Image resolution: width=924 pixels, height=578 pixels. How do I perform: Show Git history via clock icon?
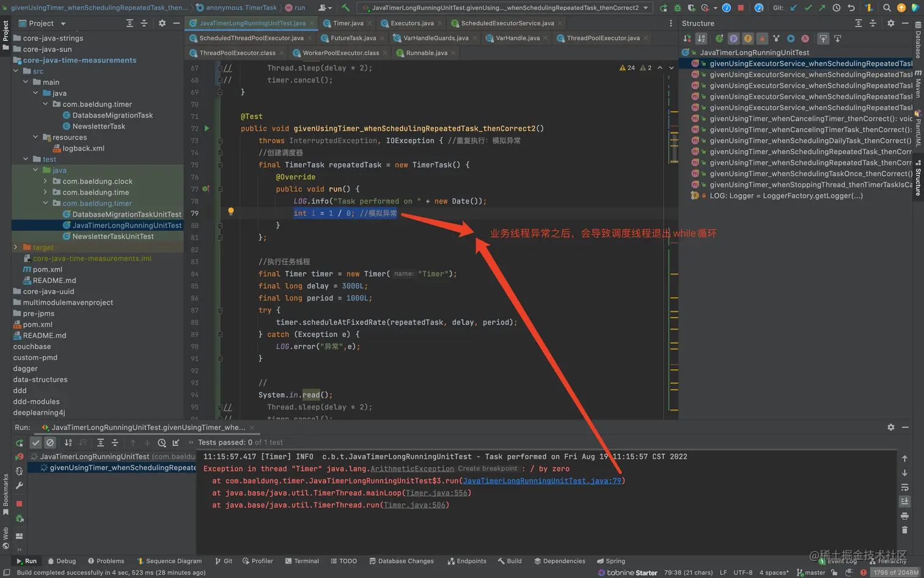coord(837,8)
